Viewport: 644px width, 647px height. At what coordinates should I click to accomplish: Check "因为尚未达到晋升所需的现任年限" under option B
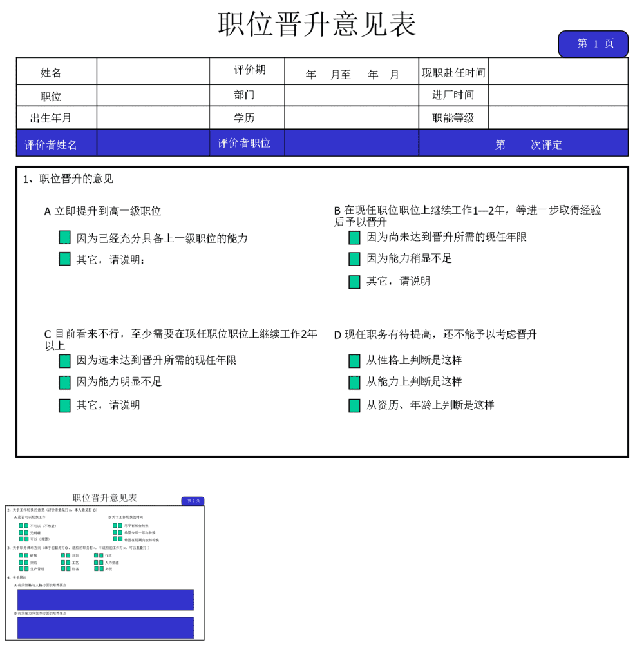click(354, 237)
